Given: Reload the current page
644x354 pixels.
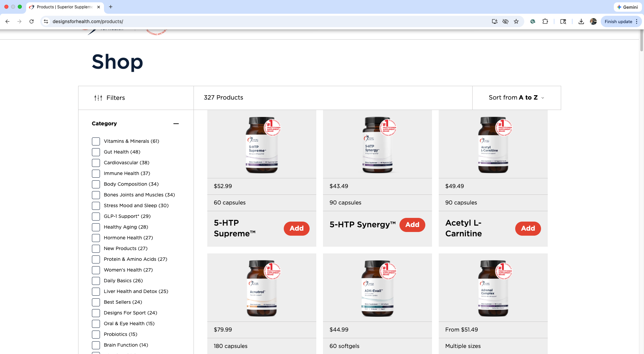Looking at the screenshot, I should [x=32, y=21].
